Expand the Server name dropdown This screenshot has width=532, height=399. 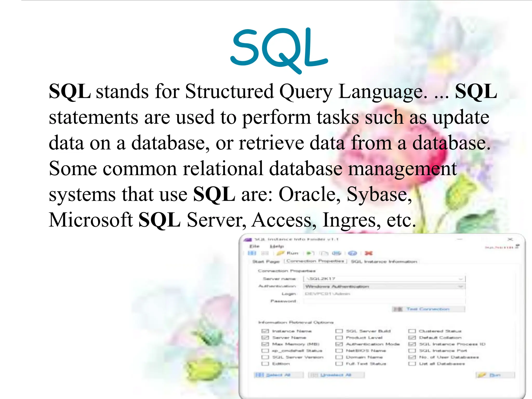(x=461, y=279)
